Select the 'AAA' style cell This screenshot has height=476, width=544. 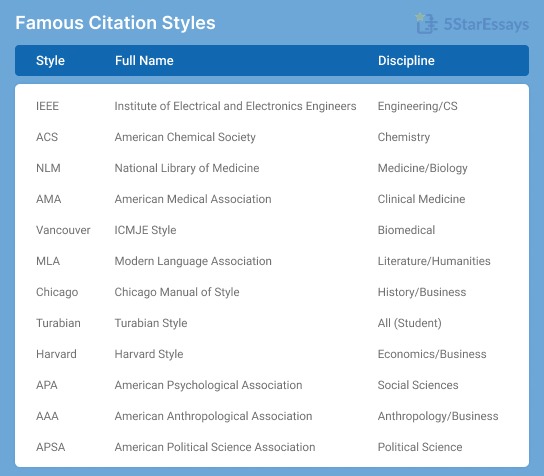pos(47,416)
